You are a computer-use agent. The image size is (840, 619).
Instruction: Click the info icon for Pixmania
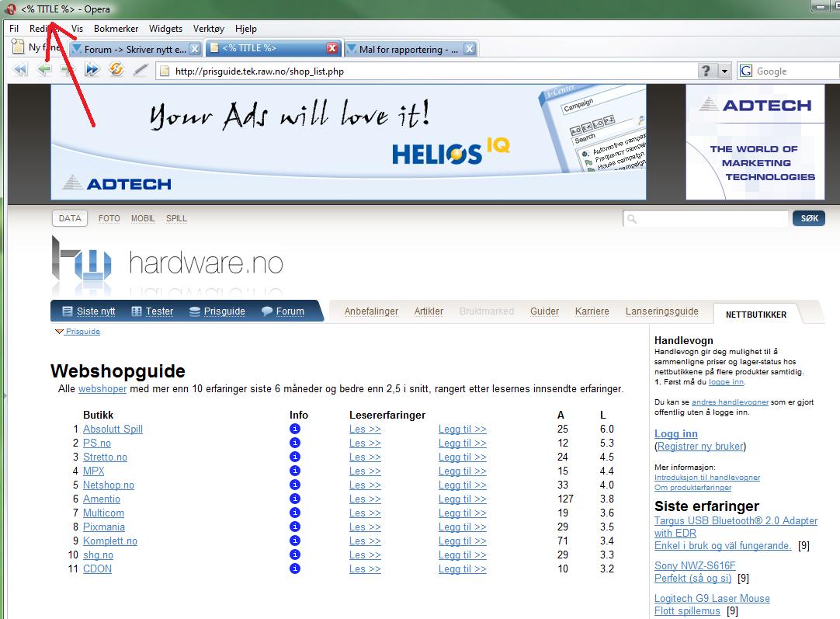pyautogui.click(x=295, y=527)
